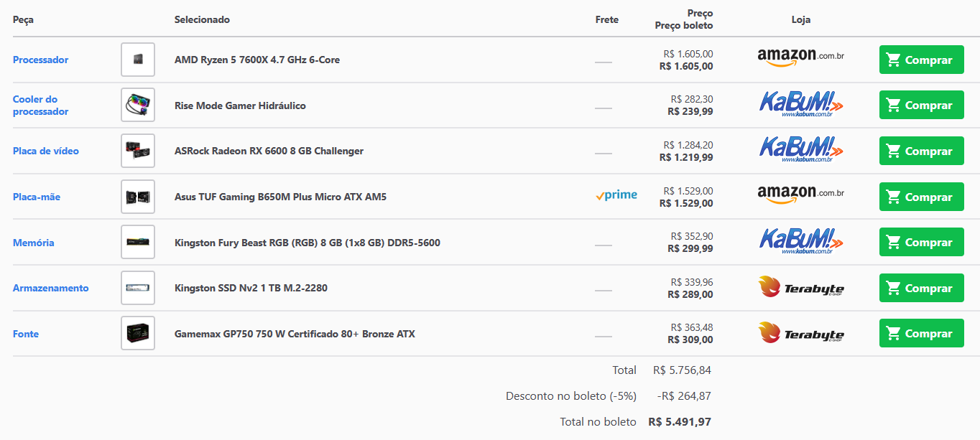
Task: Click the R$ 339,96 SSD price
Action: coord(692,282)
